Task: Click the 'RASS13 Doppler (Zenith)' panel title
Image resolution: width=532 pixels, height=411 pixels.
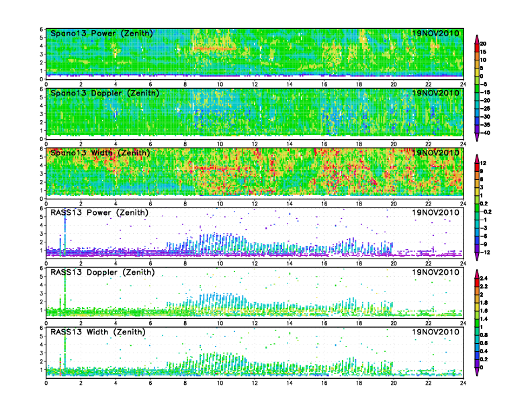Action: 103,272
